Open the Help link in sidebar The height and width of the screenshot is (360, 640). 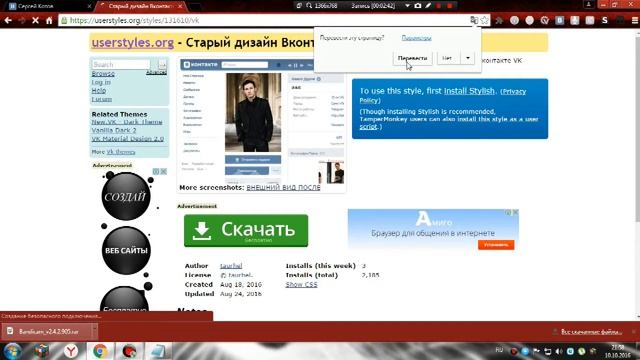pyautogui.click(x=98, y=91)
